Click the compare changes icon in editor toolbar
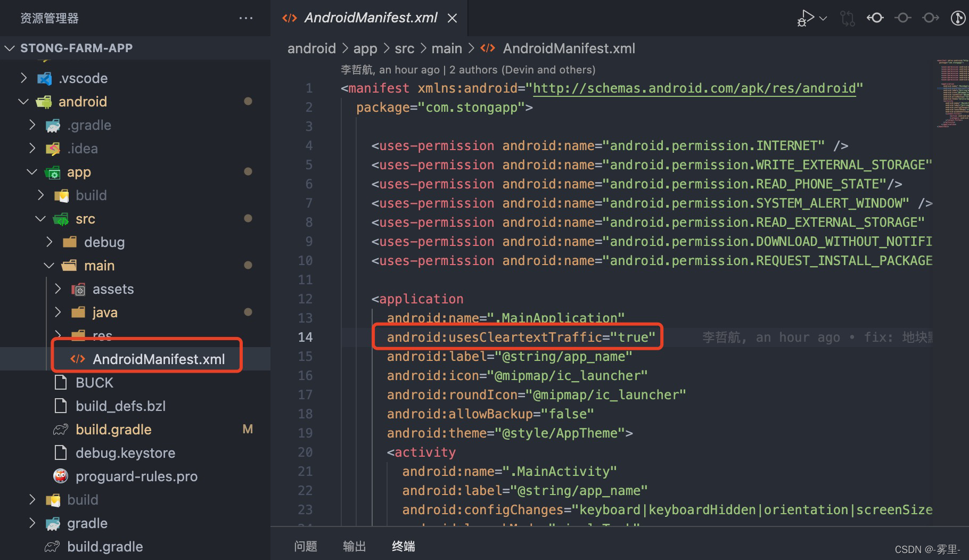This screenshot has width=969, height=560. click(847, 19)
